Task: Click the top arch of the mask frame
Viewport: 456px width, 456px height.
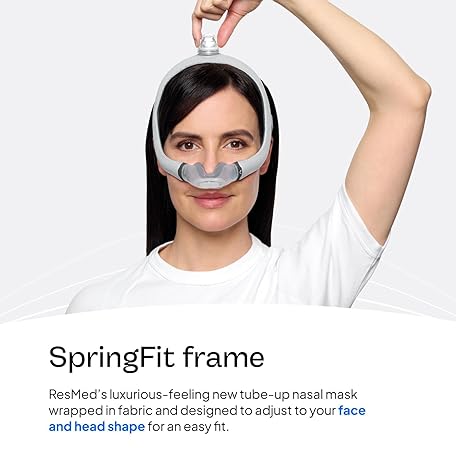Action: (x=208, y=62)
